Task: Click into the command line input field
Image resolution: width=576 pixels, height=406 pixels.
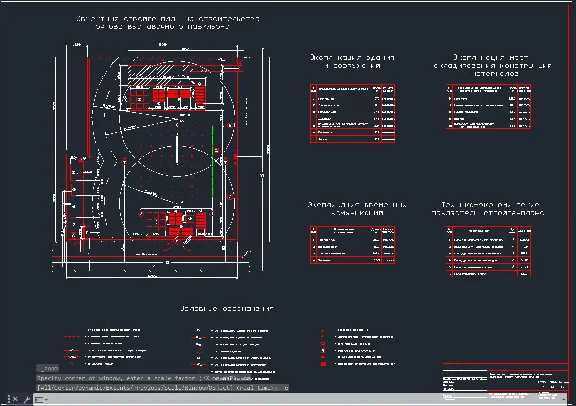Action: coord(305,400)
